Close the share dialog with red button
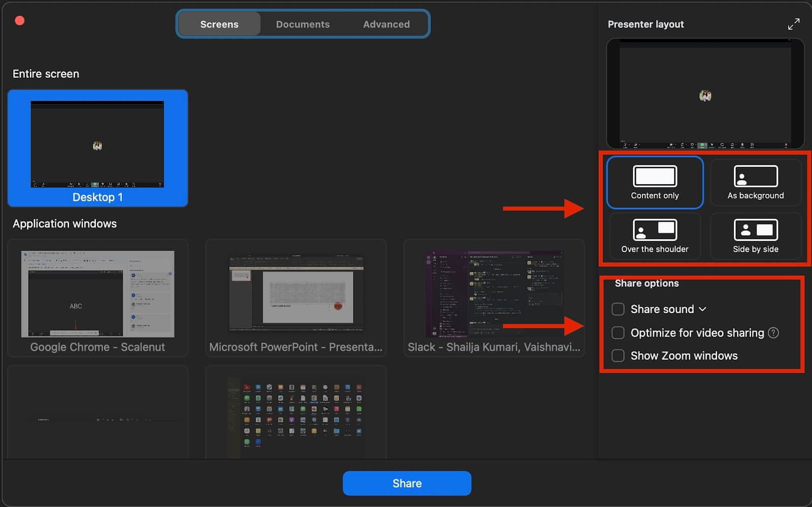Image resolution: width=812 pixels, height=507 pixels. coord(20,20)
